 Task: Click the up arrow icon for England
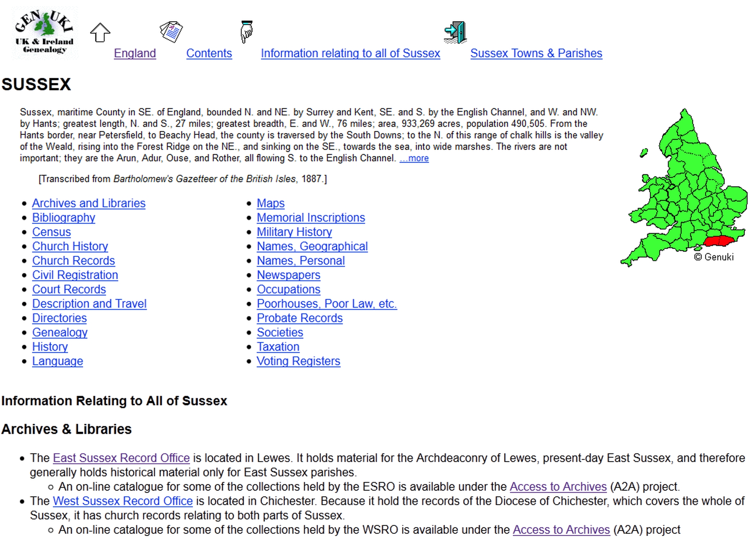tap(100, 33)
